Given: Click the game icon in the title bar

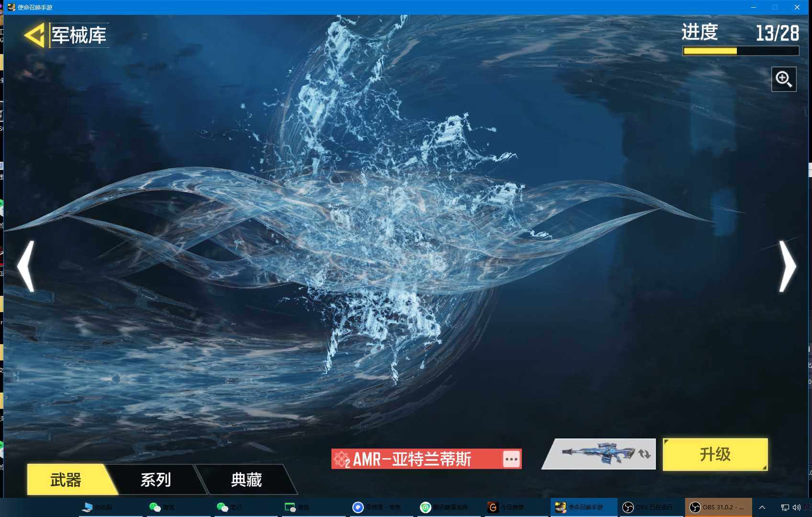Looking at the screenshot, I should coord(11,7).
